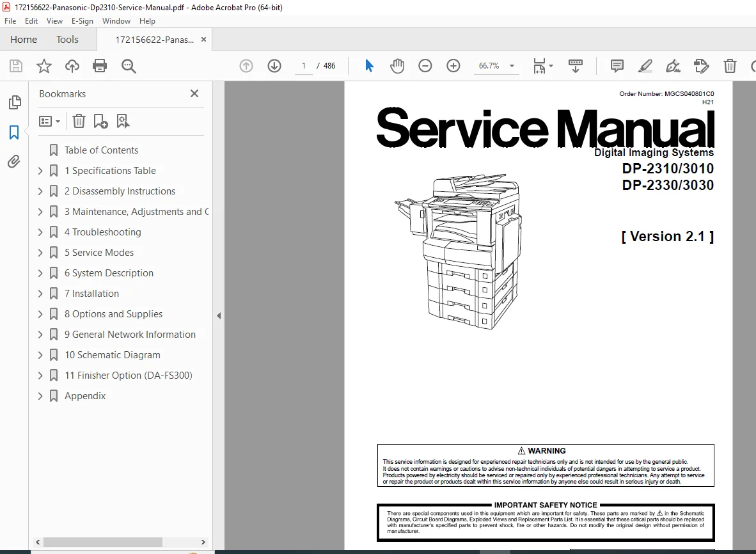Switch to Tools tab
The image size is (756, 554).
[67, 40]
